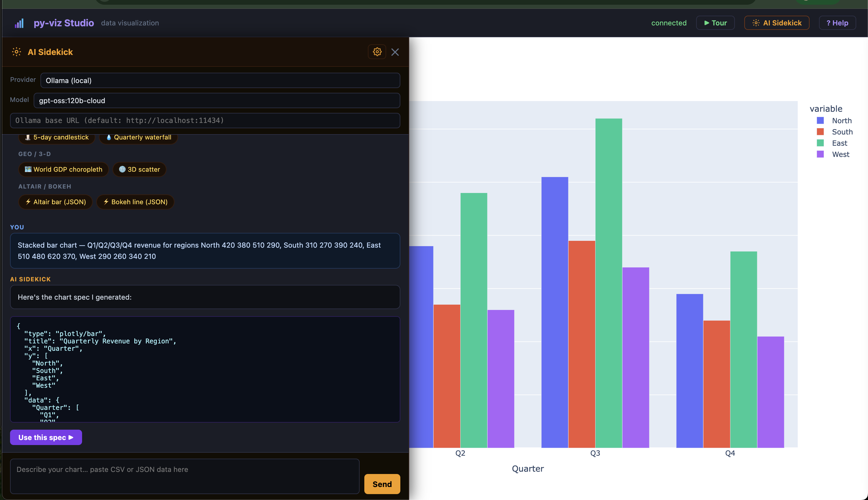868x500 pixels.
Task: Pick the Altair bar (JSON) example
Action: tap(56, 202)
